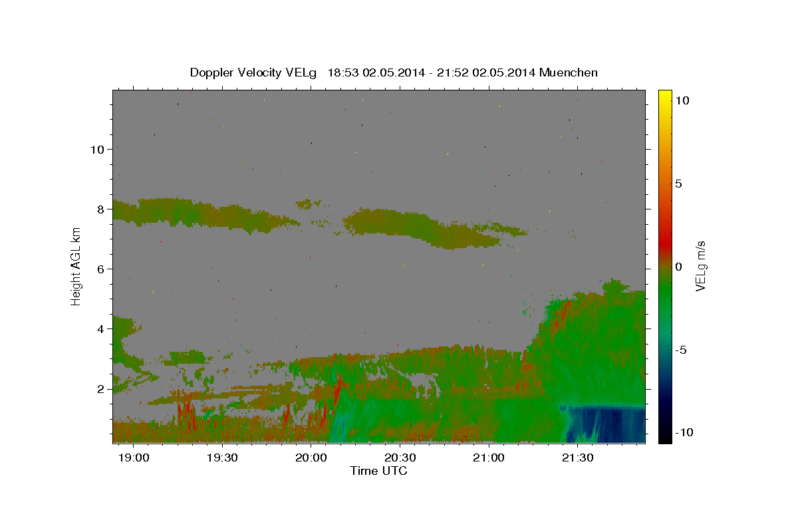Image resolution: width=798 pixels, height=532 pixels.
Task: Click the height tick label 6
Action: 100,269
